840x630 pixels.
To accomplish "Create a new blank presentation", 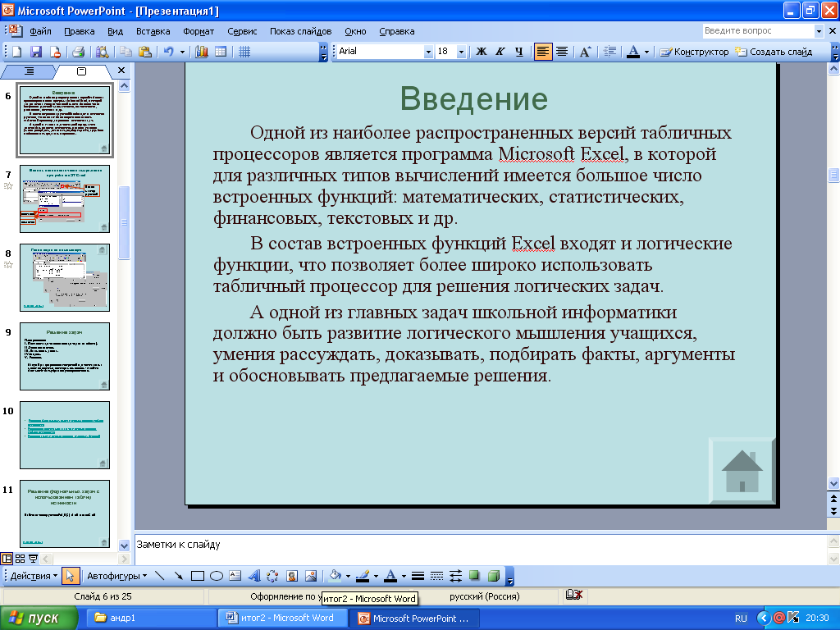I will click(16, 52).
